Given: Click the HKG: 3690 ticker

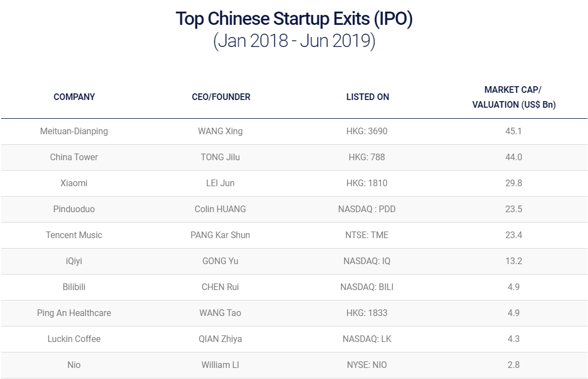Looking at the screenshot, I should tap(367, 131).
